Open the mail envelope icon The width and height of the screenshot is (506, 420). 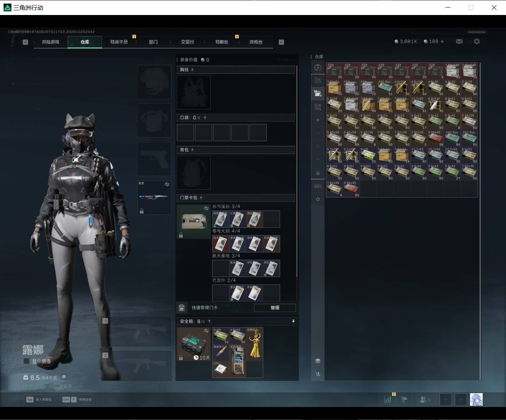tap(459, 41)
